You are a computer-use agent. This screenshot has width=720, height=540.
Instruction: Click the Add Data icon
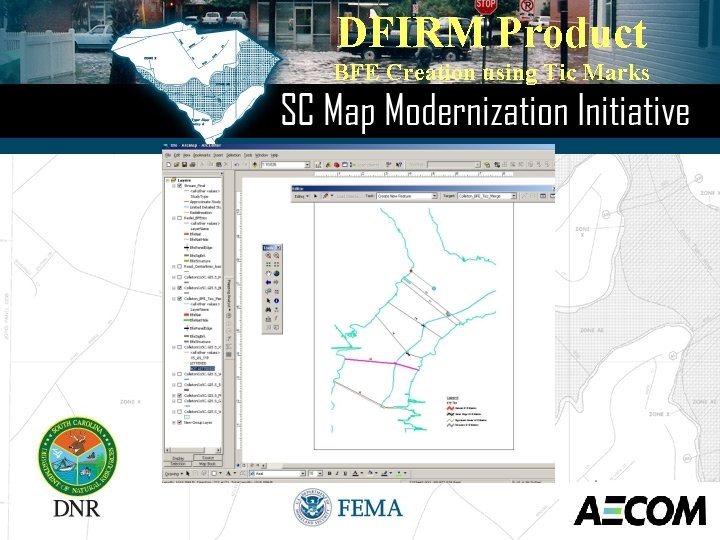tap(254, 164)
